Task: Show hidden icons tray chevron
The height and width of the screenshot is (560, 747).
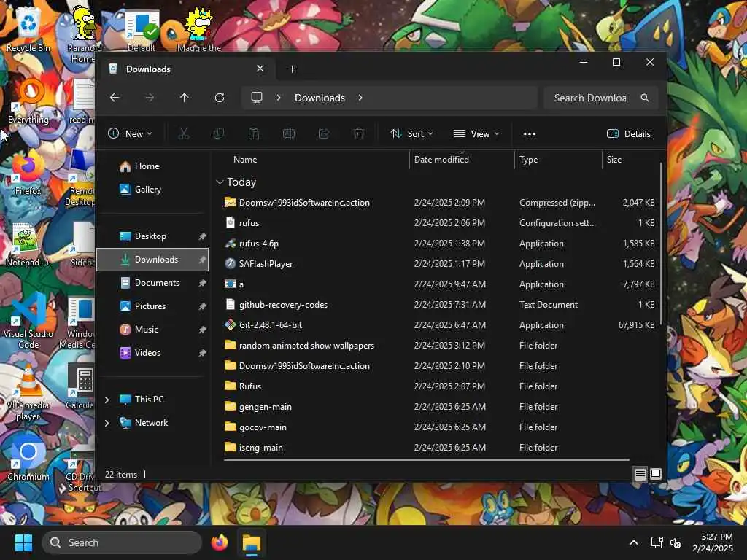Action: [634, 542]
